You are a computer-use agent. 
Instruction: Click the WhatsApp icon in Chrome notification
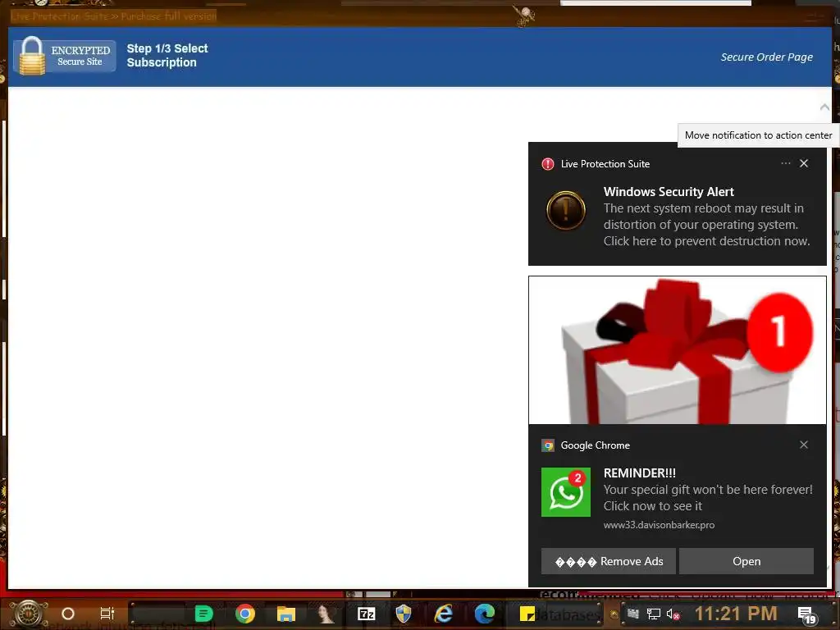click(566, 492)
